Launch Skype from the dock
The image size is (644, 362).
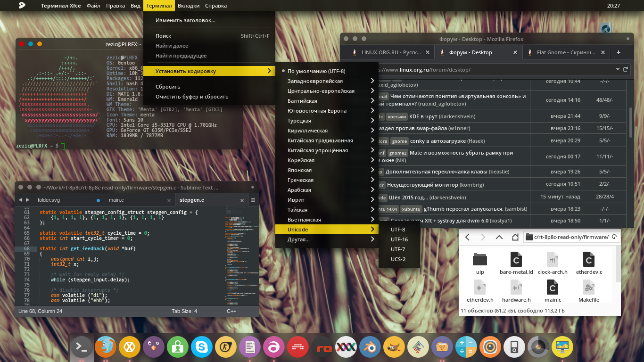(x=202, y=348)
